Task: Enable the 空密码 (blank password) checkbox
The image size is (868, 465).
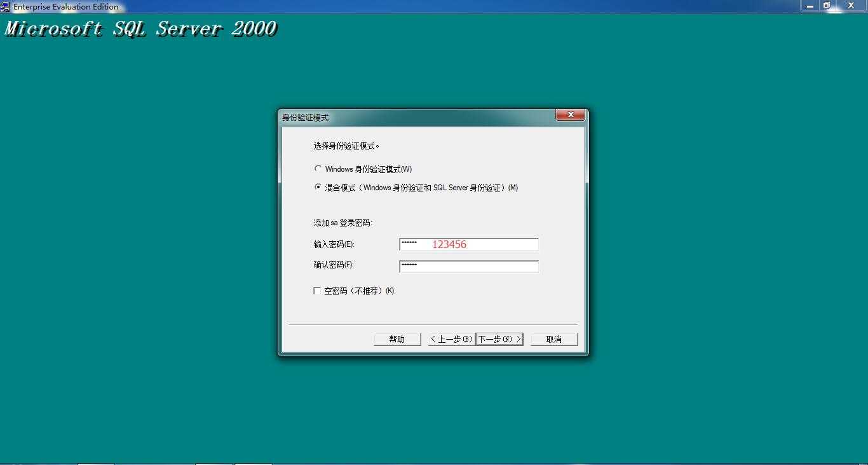Action: (317, 291)
